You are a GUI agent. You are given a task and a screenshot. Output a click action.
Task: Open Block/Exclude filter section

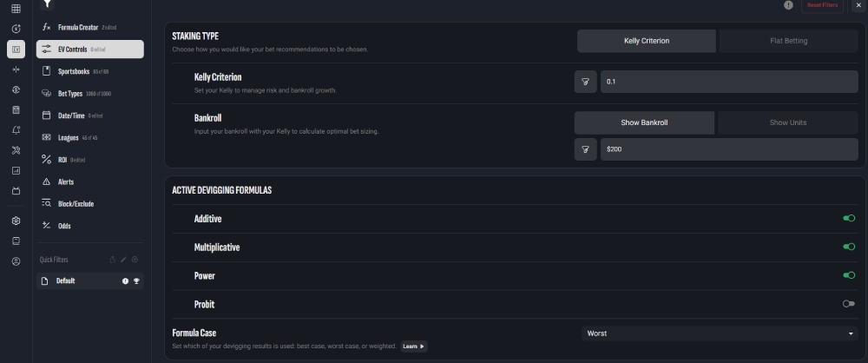[x=89, y=204]
